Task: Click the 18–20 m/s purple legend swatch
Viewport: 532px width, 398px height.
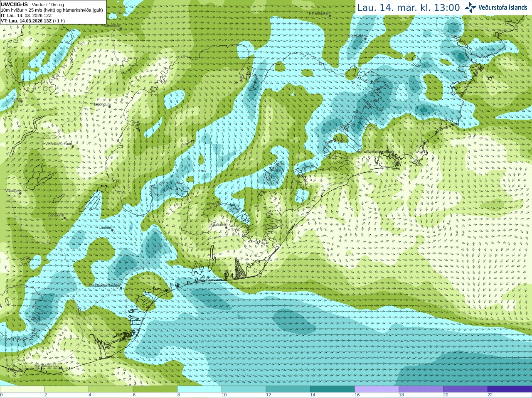Action: (421, 389)
